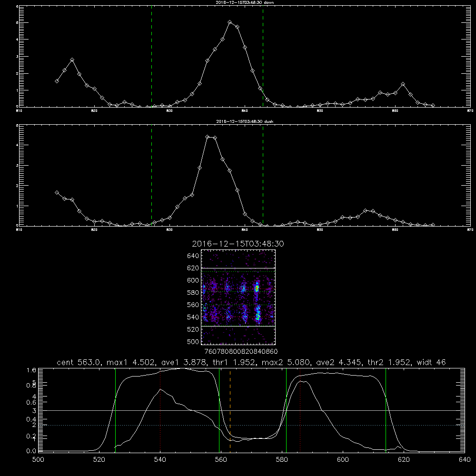The width and height of the screenshot is (476, 476).
Task: Click the green vertical line just right of 580
Action: tap(286, 410)
